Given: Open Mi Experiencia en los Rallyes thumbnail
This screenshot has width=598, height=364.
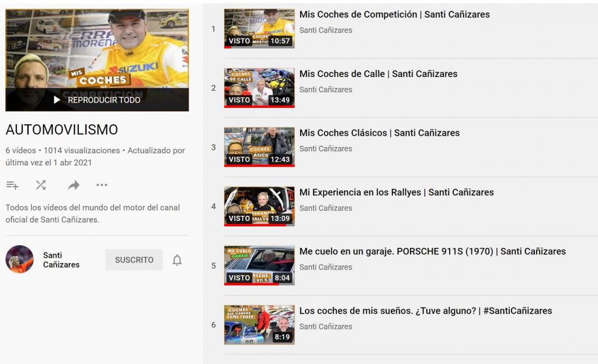Looking at the screenshot, I should coord(259,206).
